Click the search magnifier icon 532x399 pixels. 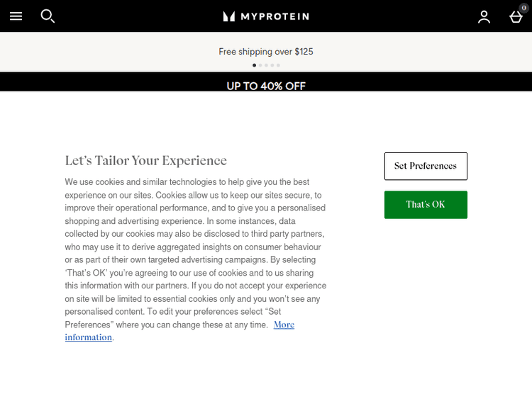(x=48, y=16)
